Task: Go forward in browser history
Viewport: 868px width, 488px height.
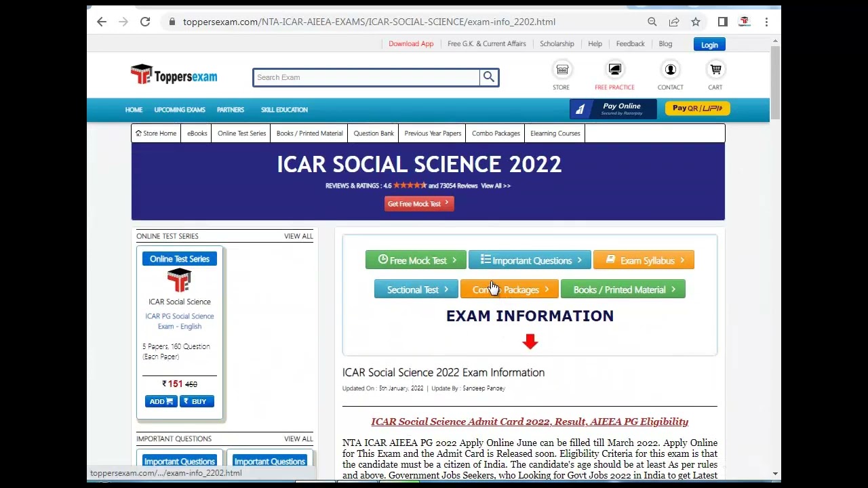Action: (123, 22)
